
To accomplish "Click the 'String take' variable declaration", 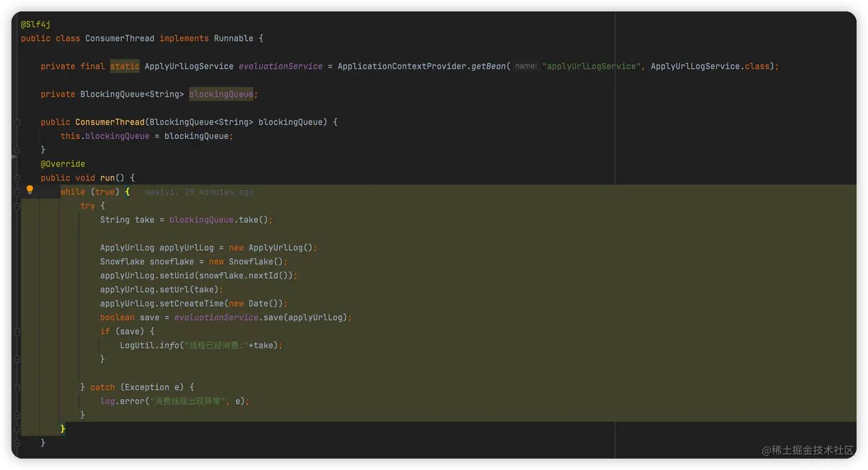I will 127,220.
